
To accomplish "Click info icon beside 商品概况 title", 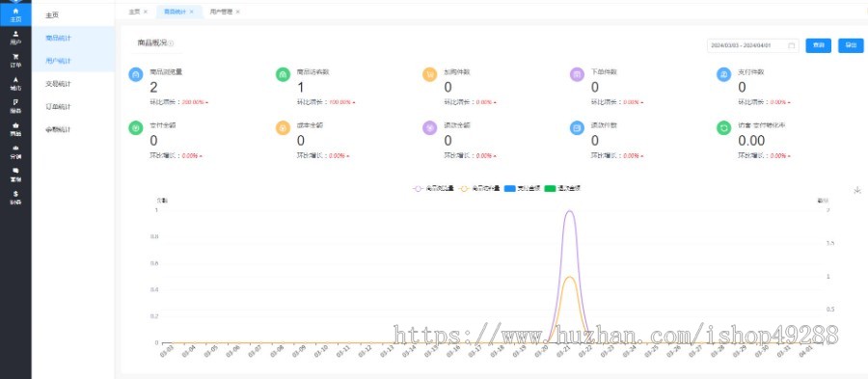I will [171, 43].
